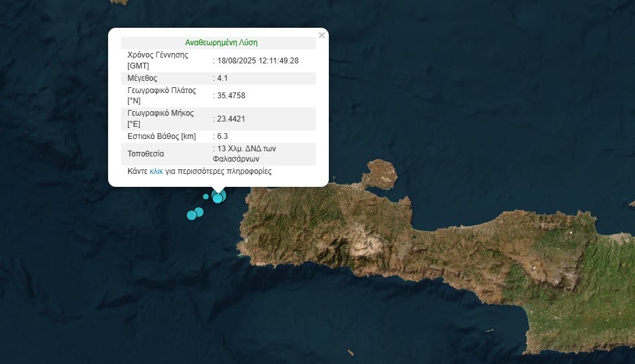Close the earthquake info popup
The width and height of the screenshot is (635, 364).
(322, 36)
